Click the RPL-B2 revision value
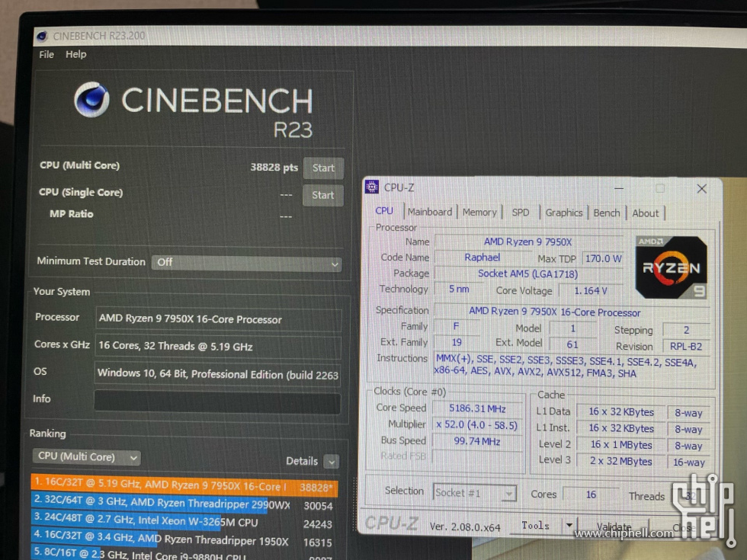The width and height of the screenshot is (747, 560). (686, 347)
